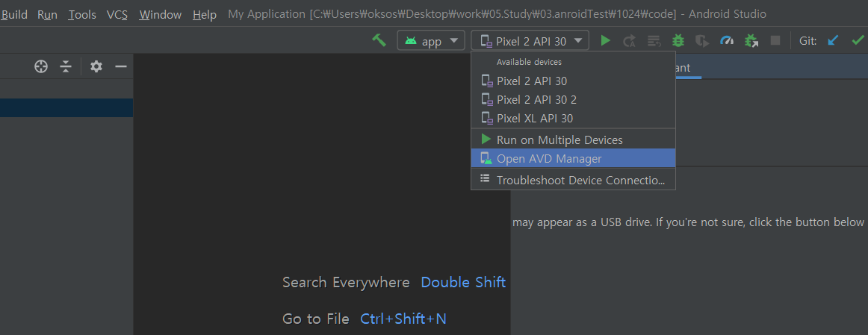Open the Run menu
Image resolution: width=868 pixels, height=335 pixels.
(47, 14)
